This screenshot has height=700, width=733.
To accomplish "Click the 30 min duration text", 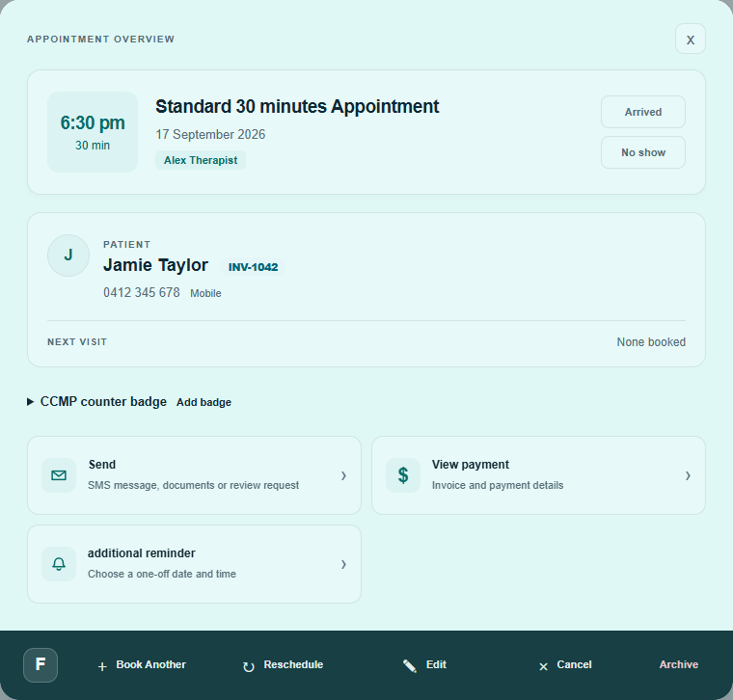I will point(93,146).
